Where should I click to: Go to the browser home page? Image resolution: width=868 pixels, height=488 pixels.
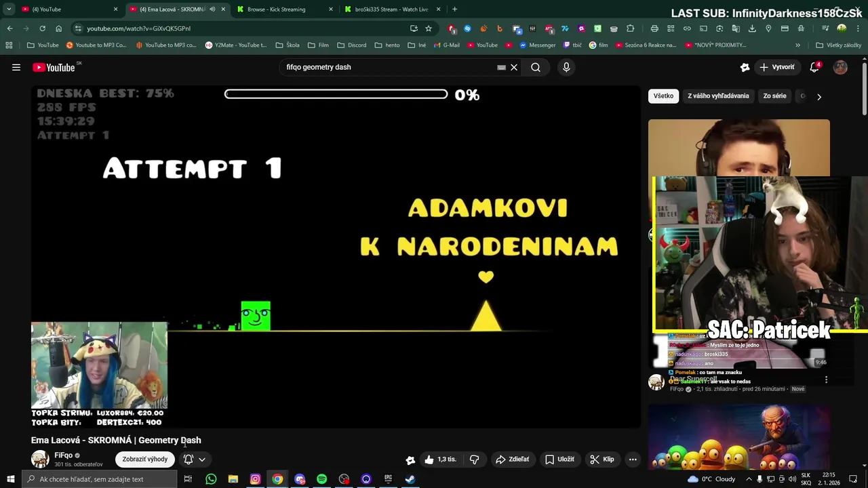58,28
